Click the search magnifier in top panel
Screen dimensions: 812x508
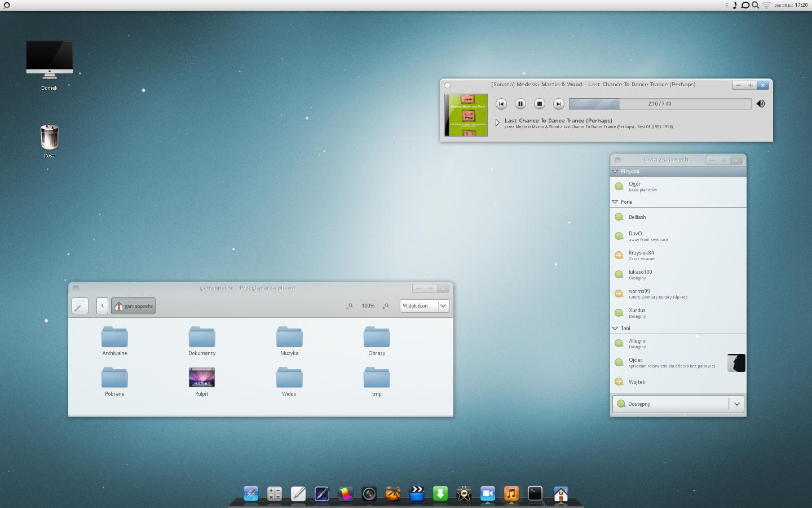(x=756, y=5)
